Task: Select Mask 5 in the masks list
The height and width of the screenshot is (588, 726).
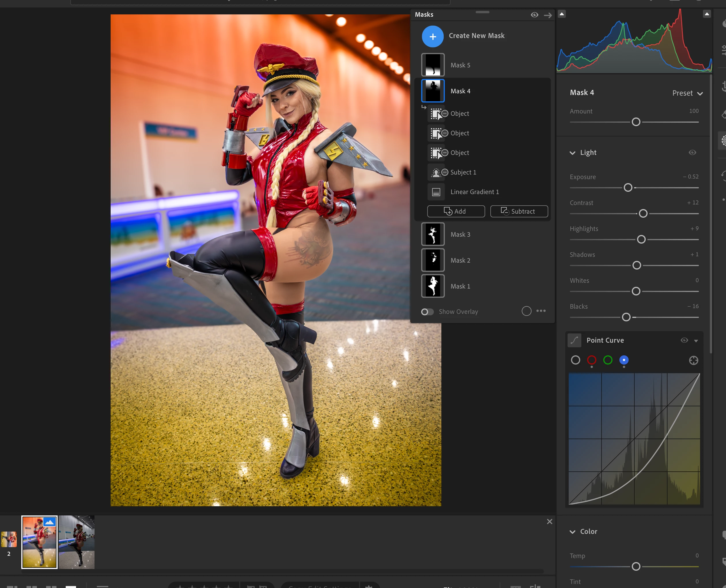Action: coord(460,65)
